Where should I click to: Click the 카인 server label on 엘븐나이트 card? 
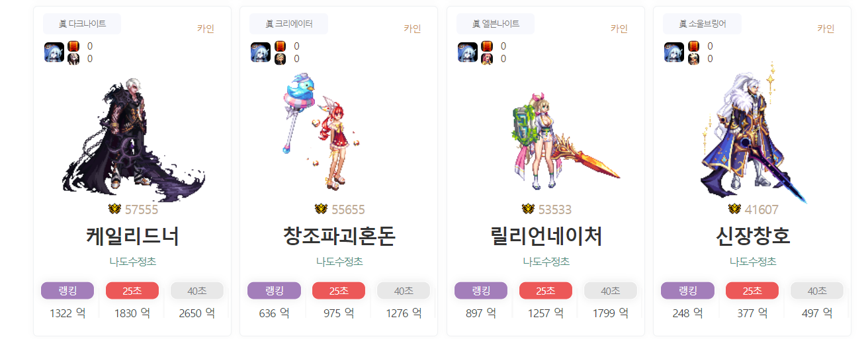pyautogui.click(x=619, y=28)
